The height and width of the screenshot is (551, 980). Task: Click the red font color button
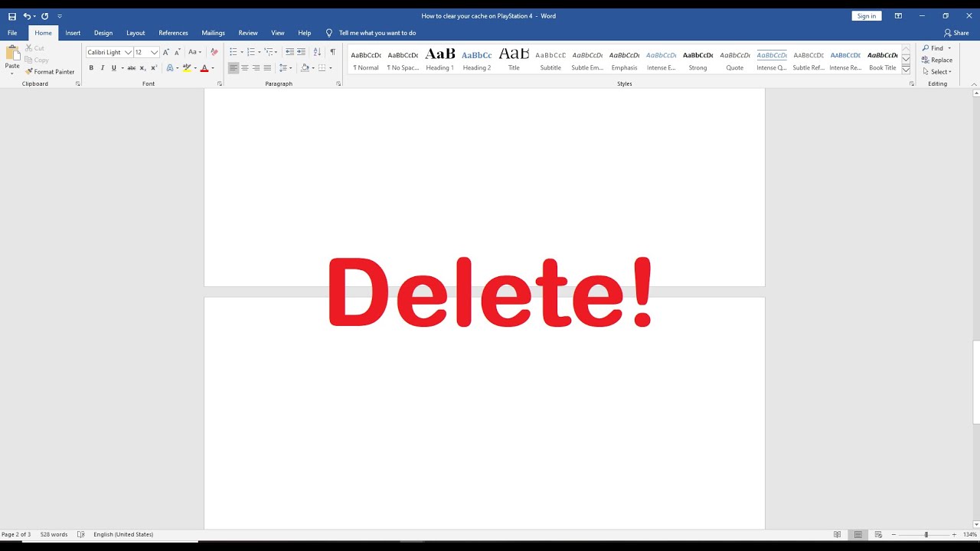coord(204,68)
